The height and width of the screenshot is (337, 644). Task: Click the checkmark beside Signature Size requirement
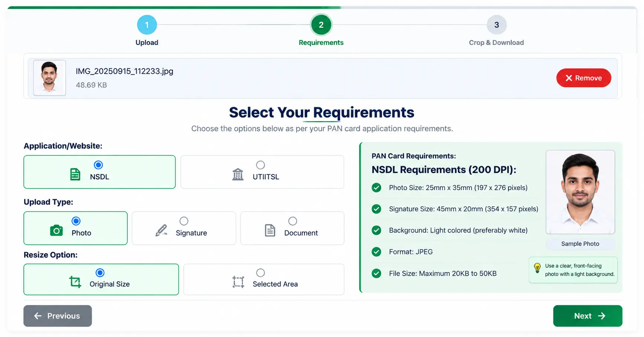click(x=376, y=209)
